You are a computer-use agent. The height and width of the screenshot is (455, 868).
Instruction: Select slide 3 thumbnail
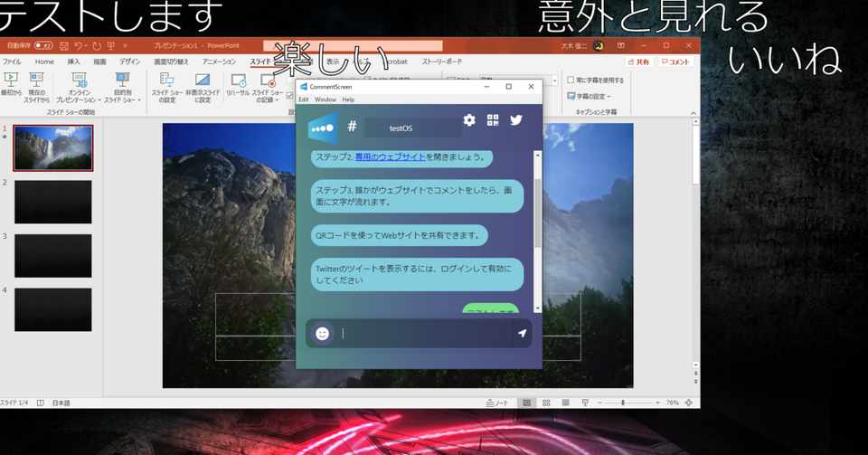pyautogui.click(x=53, y=256)
